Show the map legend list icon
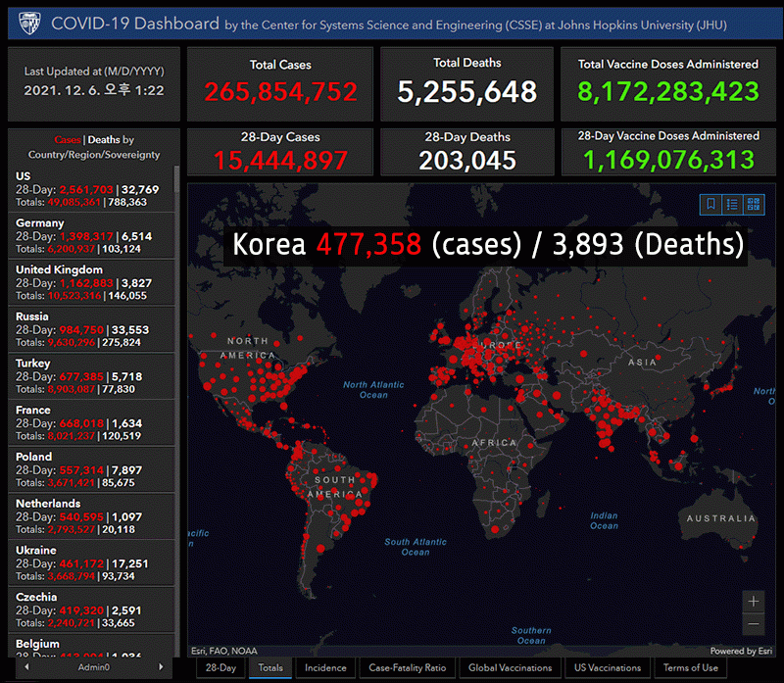The height and width of the screenshot is (683, 784). 732,204
